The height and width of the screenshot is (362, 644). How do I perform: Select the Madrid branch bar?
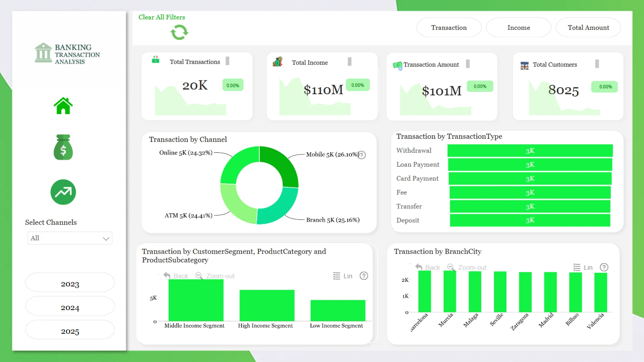click(550, 292)
